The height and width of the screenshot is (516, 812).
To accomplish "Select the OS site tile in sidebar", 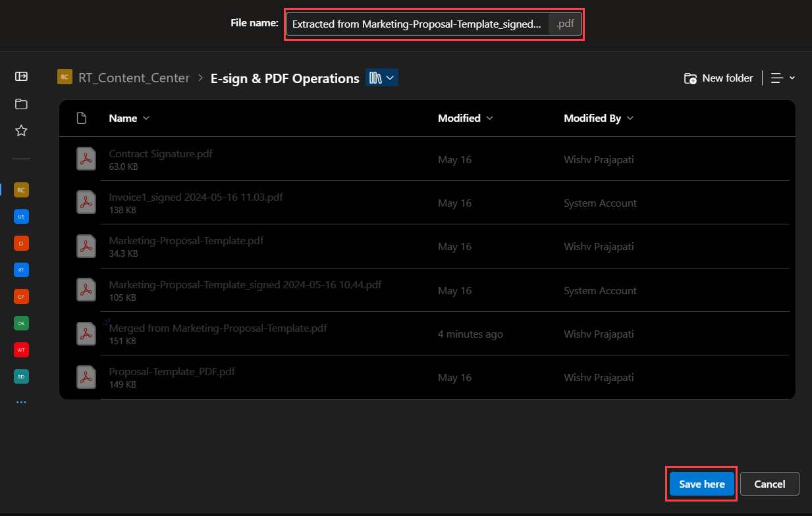I will click(21, 323).
